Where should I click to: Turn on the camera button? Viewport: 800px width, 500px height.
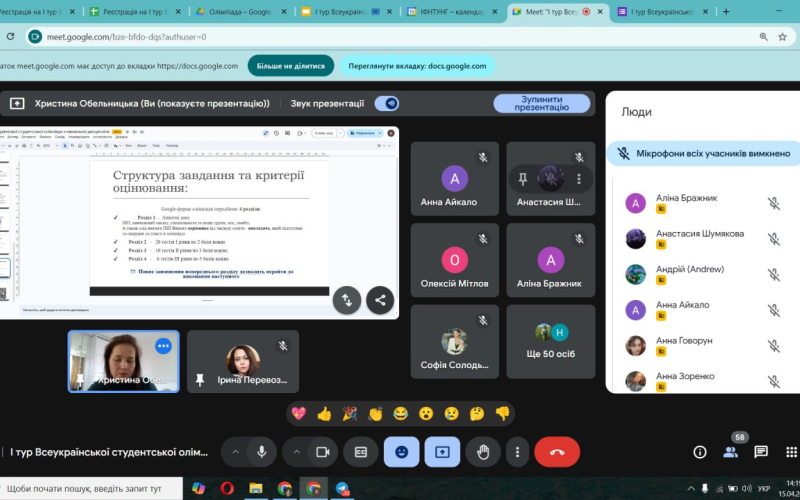pos(322,452)
